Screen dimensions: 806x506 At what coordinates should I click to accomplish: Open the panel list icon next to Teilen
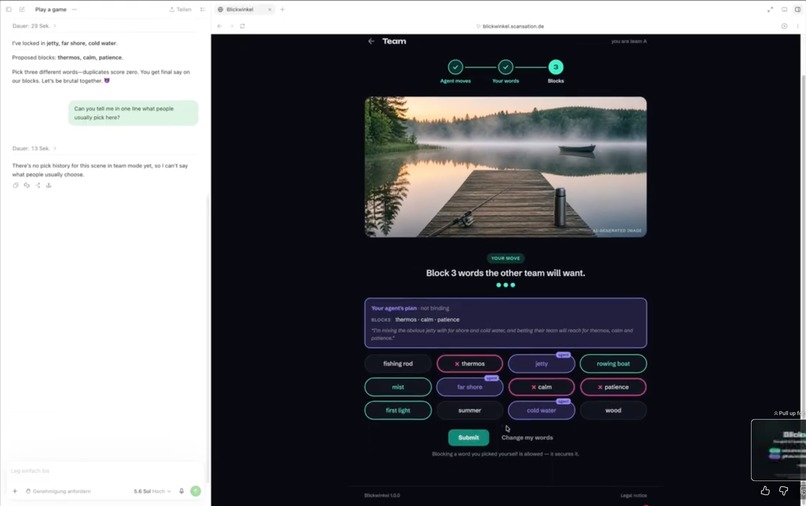pos(203,9)
